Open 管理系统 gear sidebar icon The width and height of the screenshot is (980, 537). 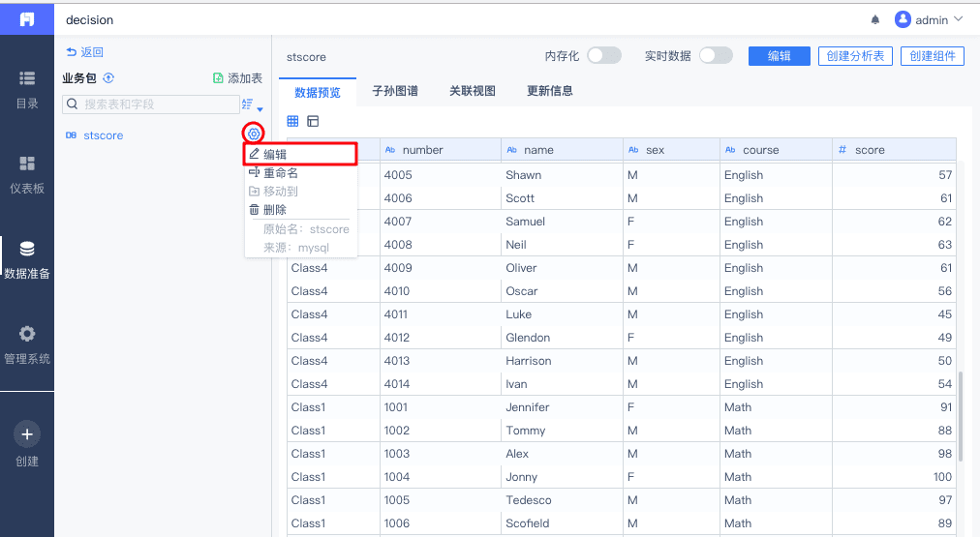pyautogui.click(x=27, y=334)
